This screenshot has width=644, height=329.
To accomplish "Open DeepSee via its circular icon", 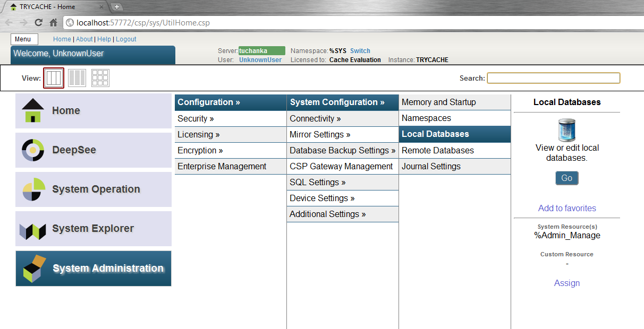I will pos(32,150).
